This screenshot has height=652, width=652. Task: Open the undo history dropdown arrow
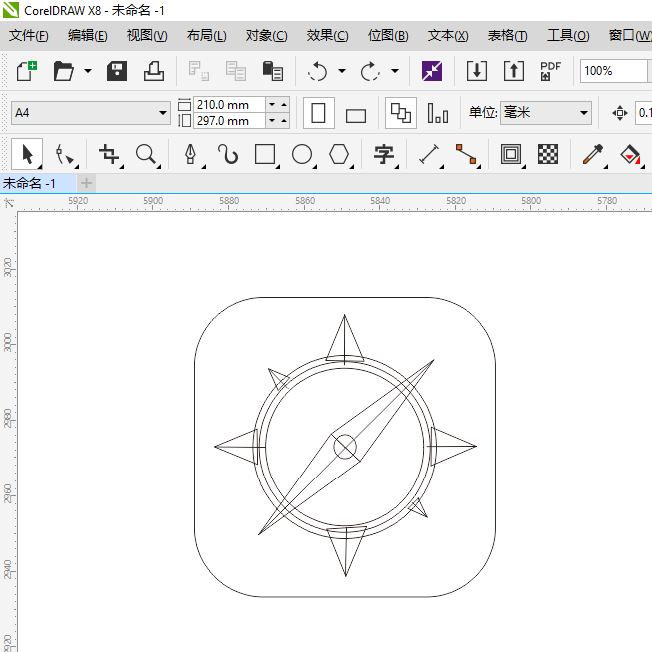coord(342,71)
